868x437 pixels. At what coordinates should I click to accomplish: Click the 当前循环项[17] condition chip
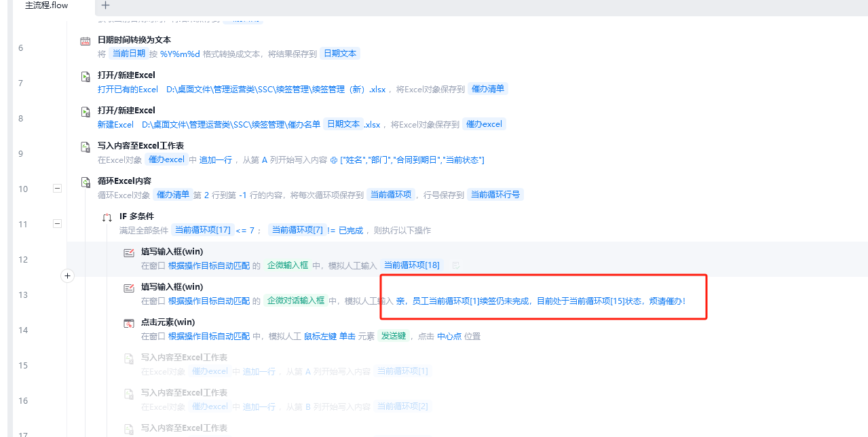click(202, 230)
